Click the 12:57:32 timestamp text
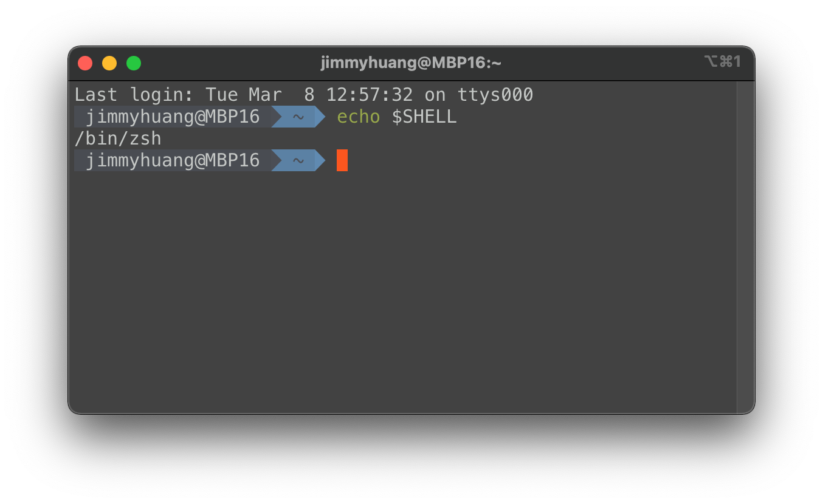This screenshot has width=823, height=504. pos(370,95)
